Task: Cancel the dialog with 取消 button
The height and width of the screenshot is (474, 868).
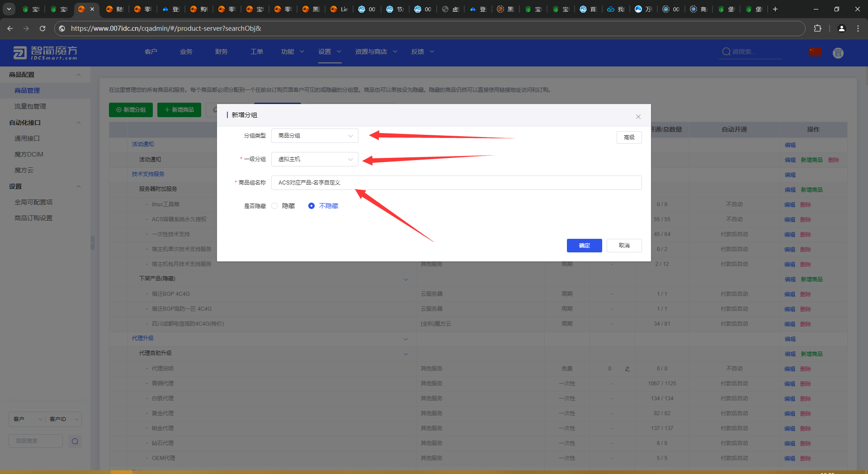Action: tap(624, 246)
